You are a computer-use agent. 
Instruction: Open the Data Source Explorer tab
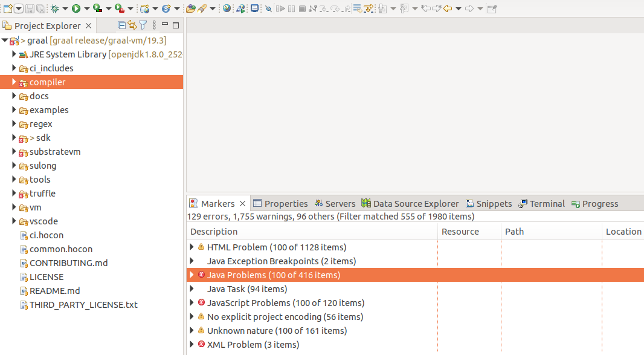410,204
